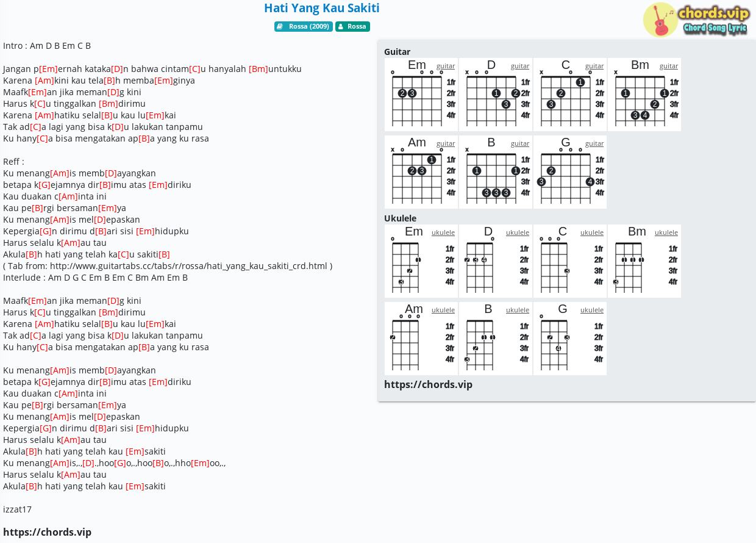The width and height of the screenshot is (756, 543).
Task: Click the 'Interlude : Am D G C' line
Action: point(95,278)
